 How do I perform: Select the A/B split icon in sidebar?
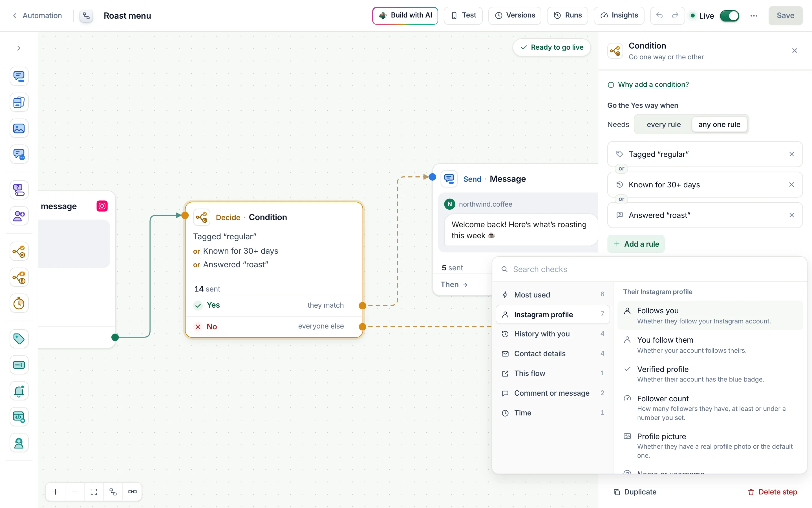[x=19, y=277]
